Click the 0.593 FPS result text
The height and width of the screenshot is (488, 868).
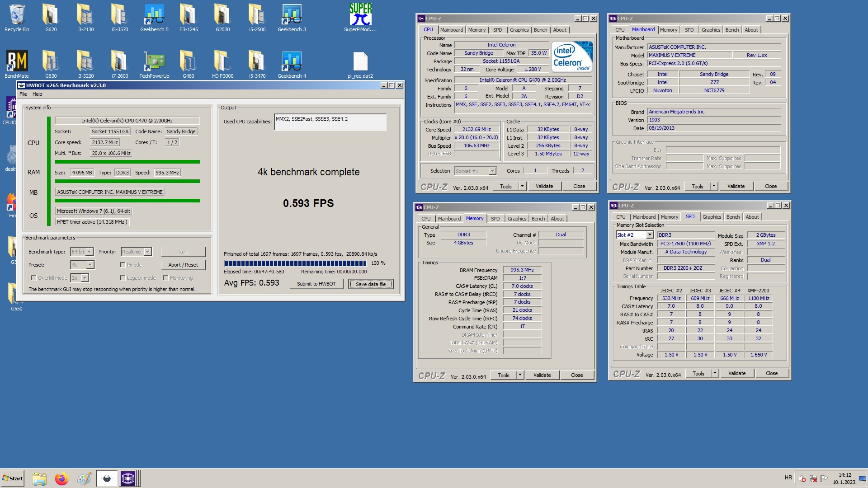308,203
